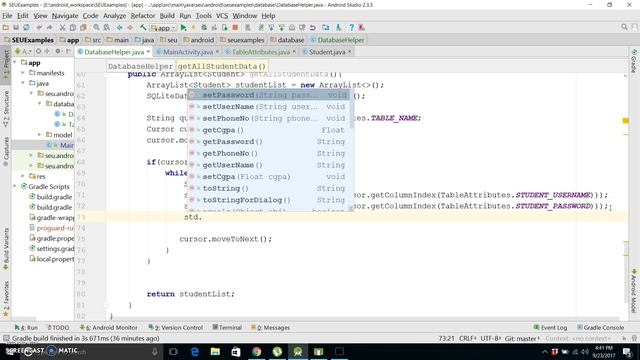Stop the process with the red square icon
Image resolution: width=640 pixels, height=360 pixels.
tap(235, 27)
